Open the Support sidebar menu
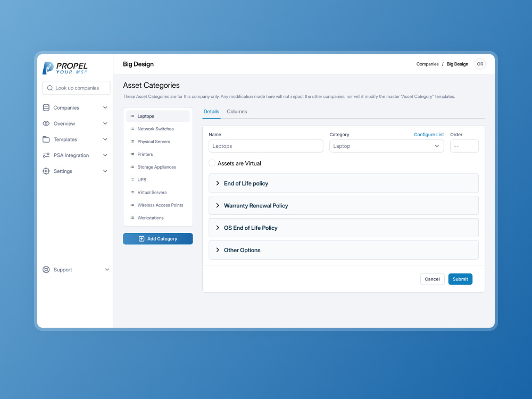The image size is (532, 399). pos(76,270)
